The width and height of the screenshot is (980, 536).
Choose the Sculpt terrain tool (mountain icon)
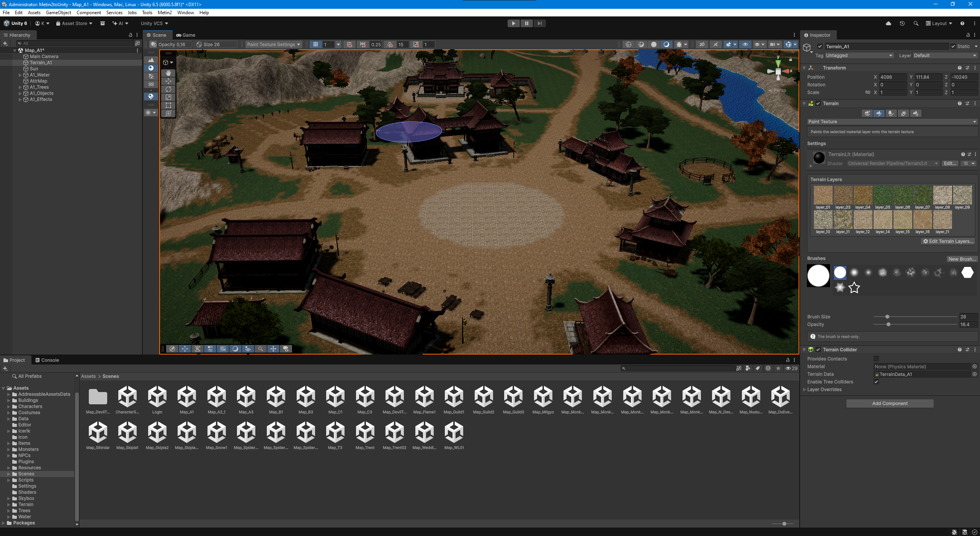click(151, 60)
